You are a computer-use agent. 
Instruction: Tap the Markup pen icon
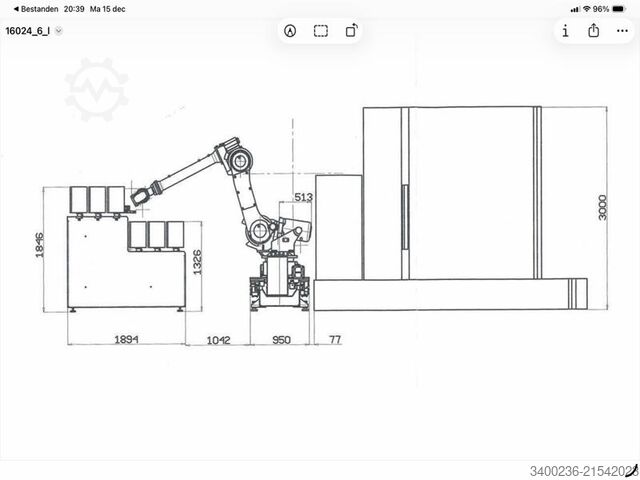pyautogui.click(x=290, y=31)
